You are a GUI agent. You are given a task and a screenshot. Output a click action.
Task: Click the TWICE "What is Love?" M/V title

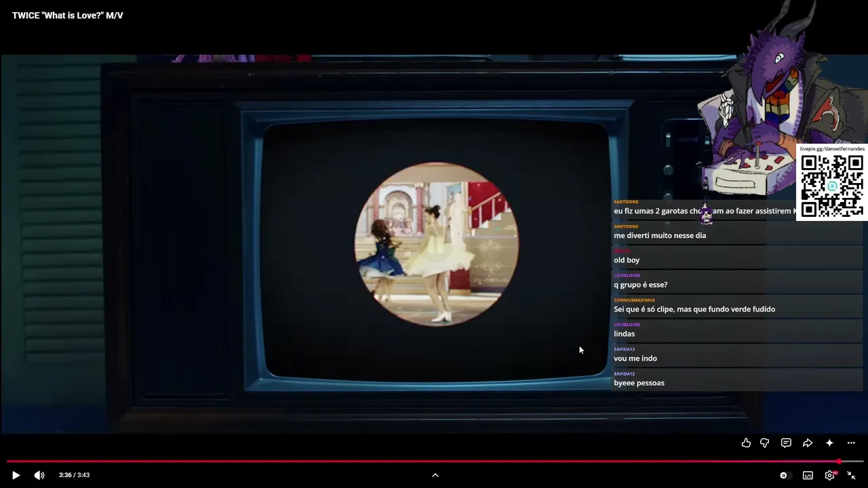(x=68, y=16)
